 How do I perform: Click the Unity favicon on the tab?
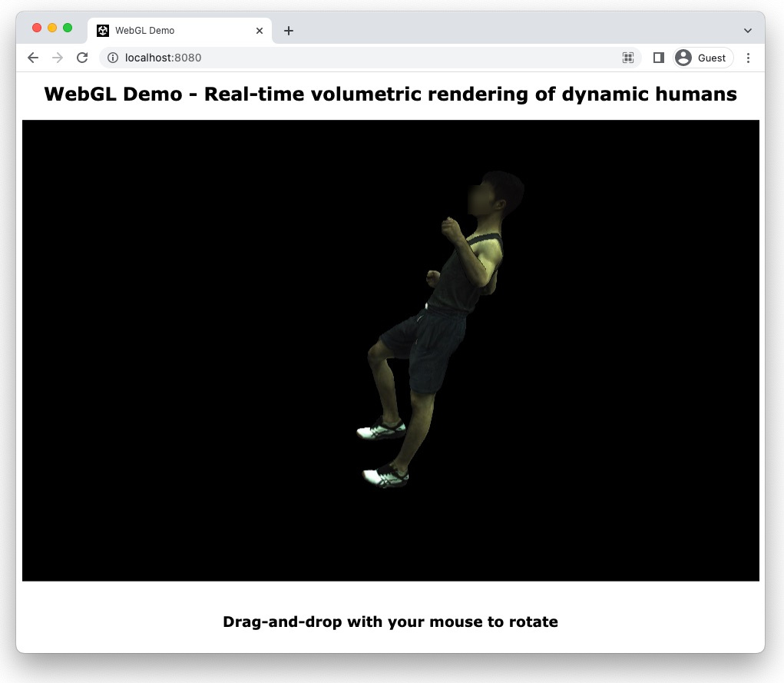tap(103, 31)
